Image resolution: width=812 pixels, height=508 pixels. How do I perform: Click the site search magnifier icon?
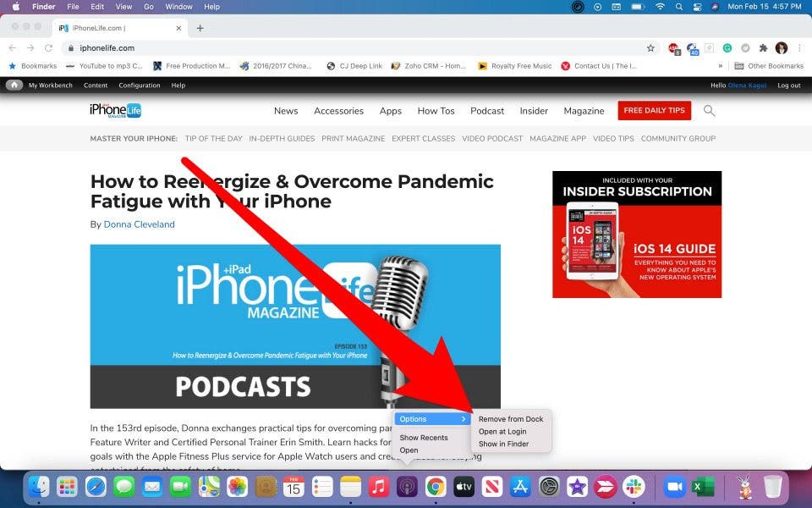[x=709, y=111]
